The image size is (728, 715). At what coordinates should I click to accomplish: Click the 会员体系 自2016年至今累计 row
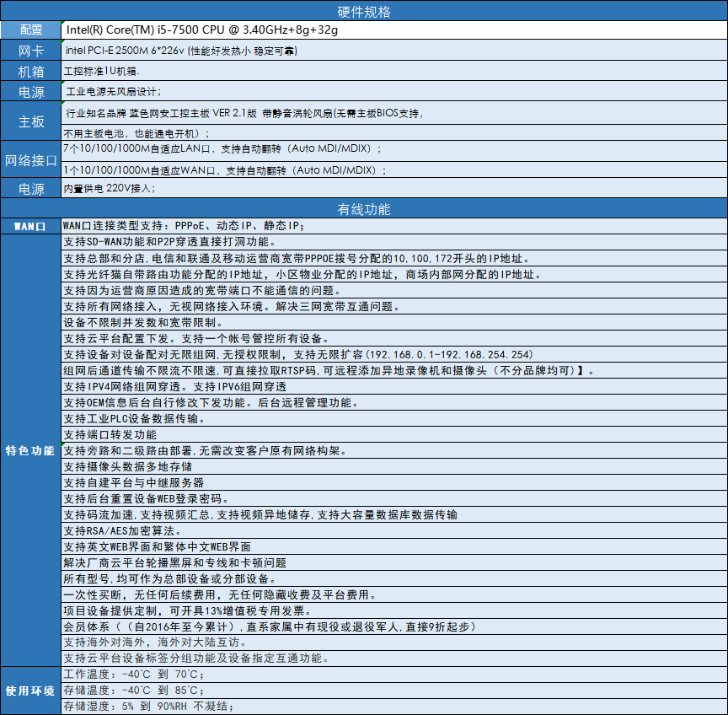tap(394, 627)
